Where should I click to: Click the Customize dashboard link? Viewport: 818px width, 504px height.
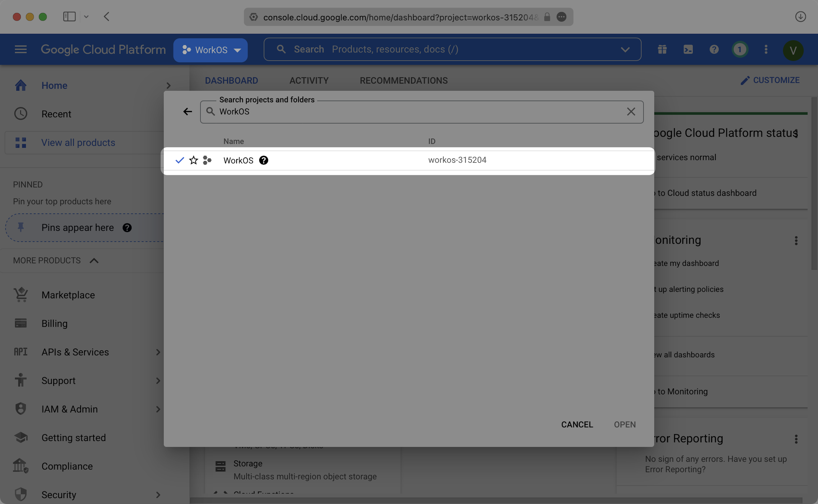coord(770,80)
